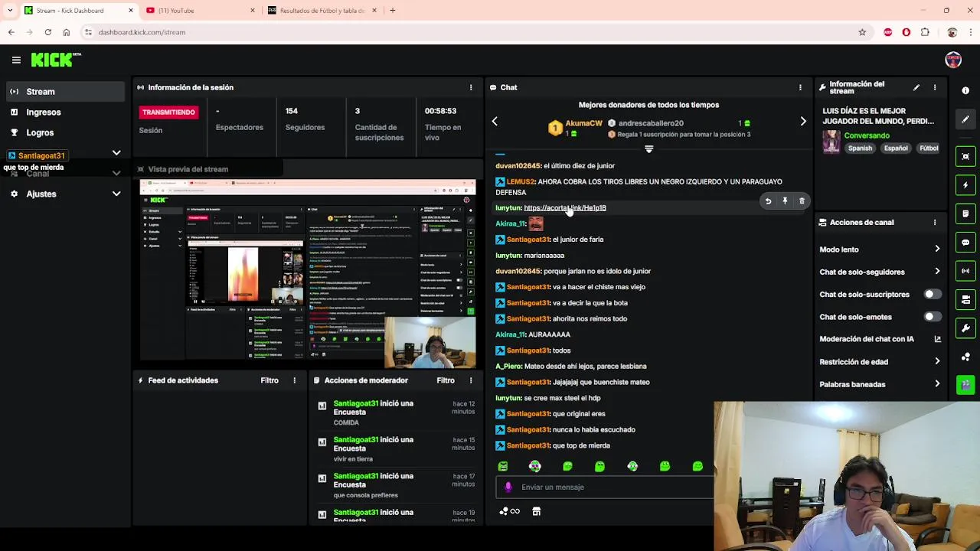Toggle Chat de solo-emotes switch
Image resolution: width=980 pixels, height=551 pixels.
[932, 317]
